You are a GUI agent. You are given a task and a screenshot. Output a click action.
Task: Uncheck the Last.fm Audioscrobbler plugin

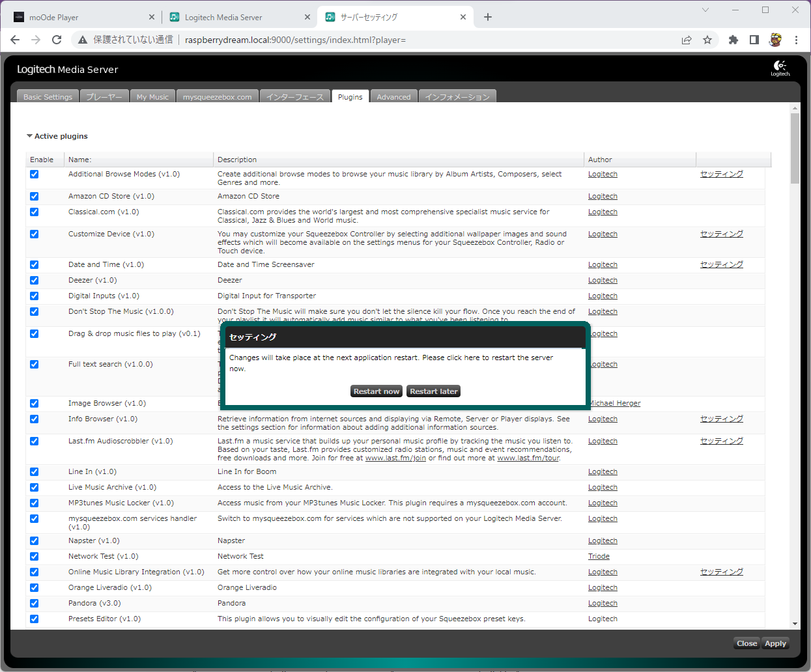34,441
